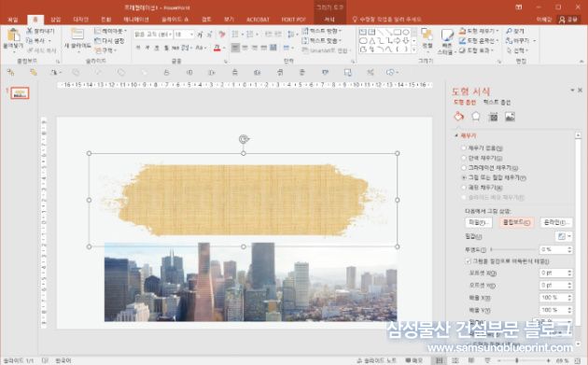
Task: Open 도형 효과 (Shape Effects) dropdown
Action: (x=476, y=50)
